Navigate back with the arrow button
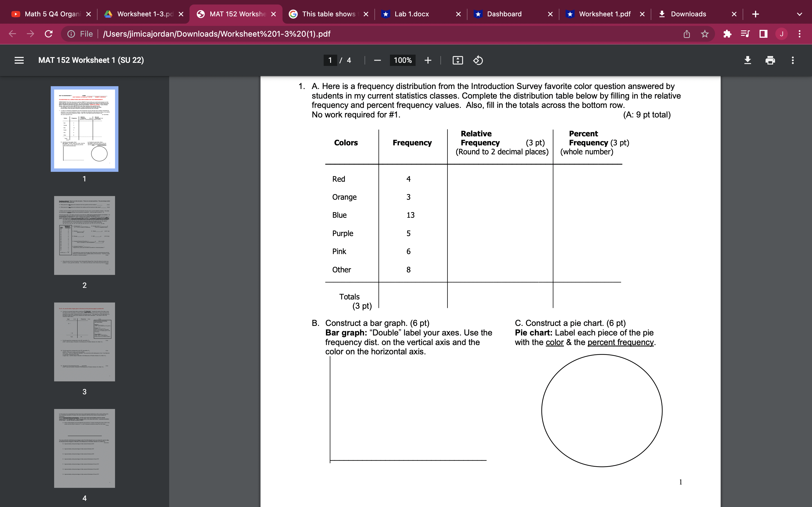 click(x=12, y=34)
